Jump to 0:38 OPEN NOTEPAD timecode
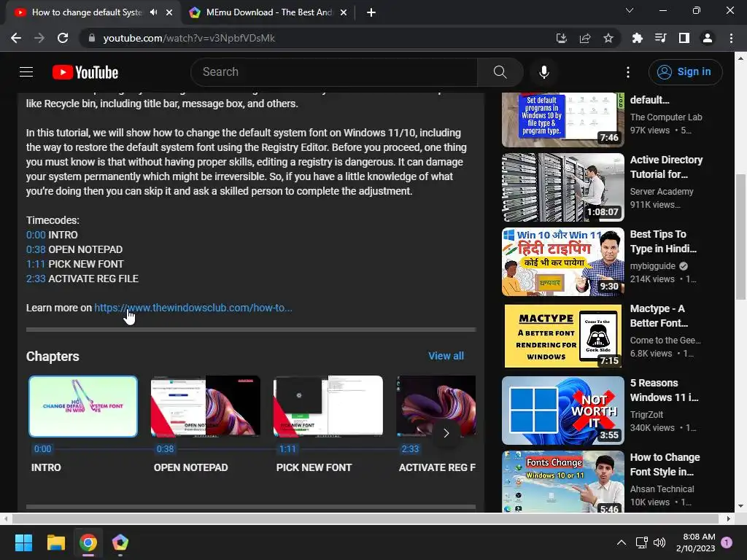Image resolution: width=747 pixels, height=560 pixels. click(x=36, y=249)
